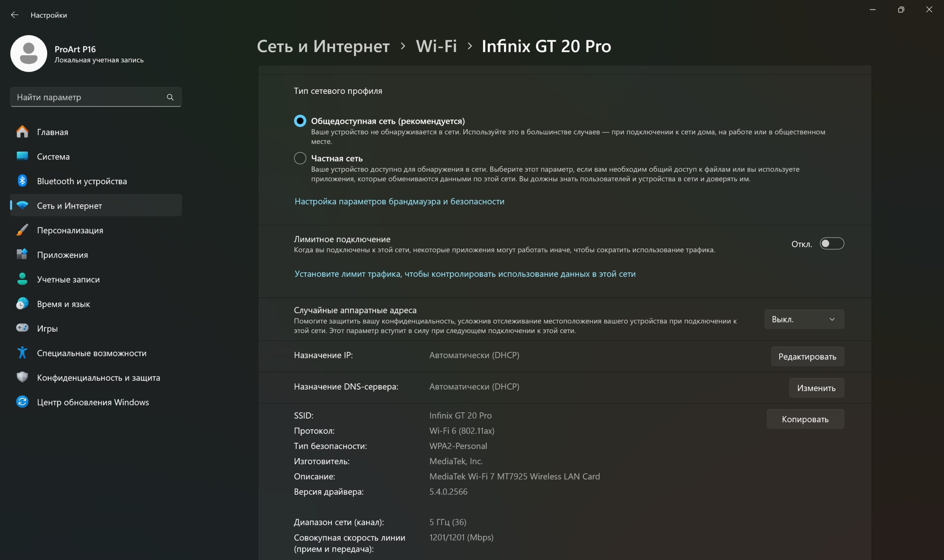Image resolution: width=944 pixels, height=560 pixels.
Task: Click the search magnifier icon
Action: [x=170, y=97]
